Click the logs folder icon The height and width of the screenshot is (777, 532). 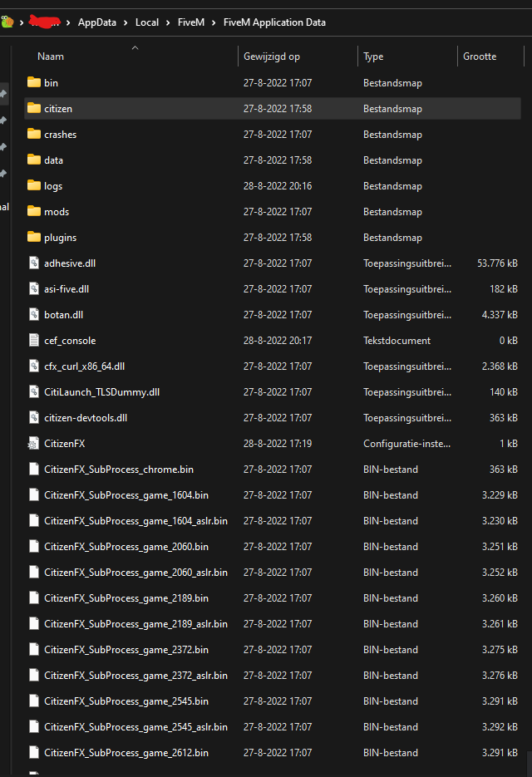(x=34, y=185)
